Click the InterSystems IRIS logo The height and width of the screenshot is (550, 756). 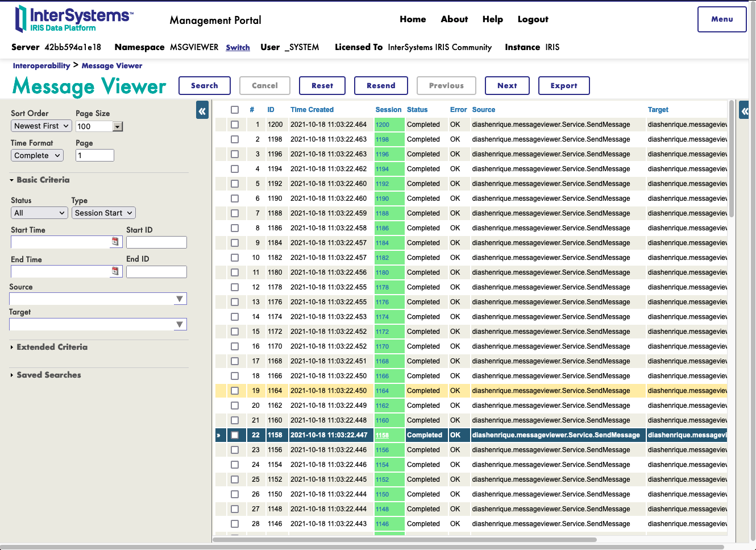tap(74, 19)
